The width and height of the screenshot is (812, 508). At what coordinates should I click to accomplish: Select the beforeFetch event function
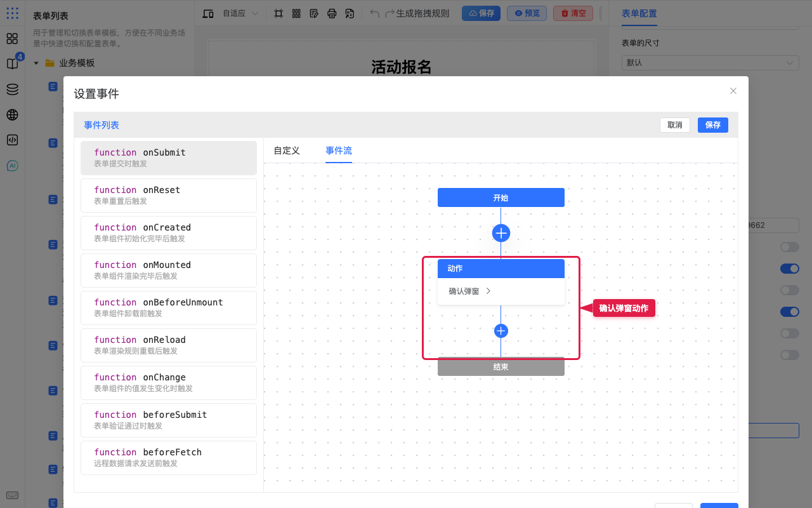point(169,458)
